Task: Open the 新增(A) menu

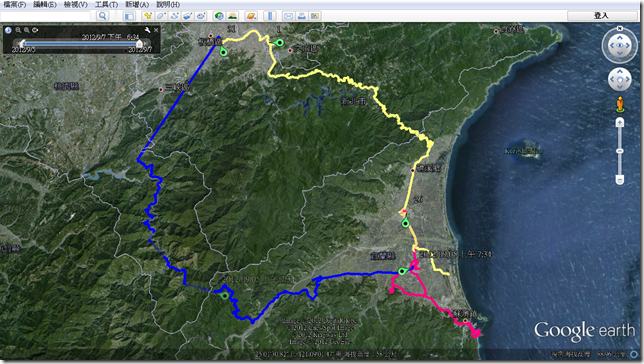Action: click(137, 5)
